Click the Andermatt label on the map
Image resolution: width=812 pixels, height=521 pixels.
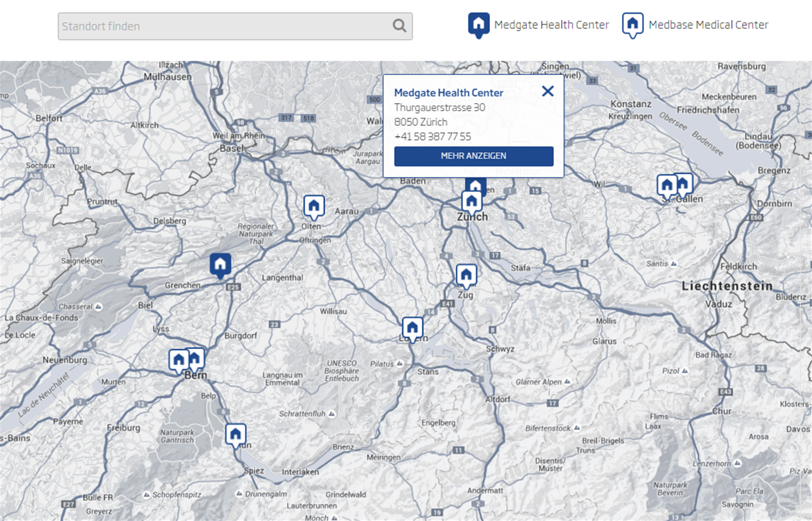[x=485, y=490]
